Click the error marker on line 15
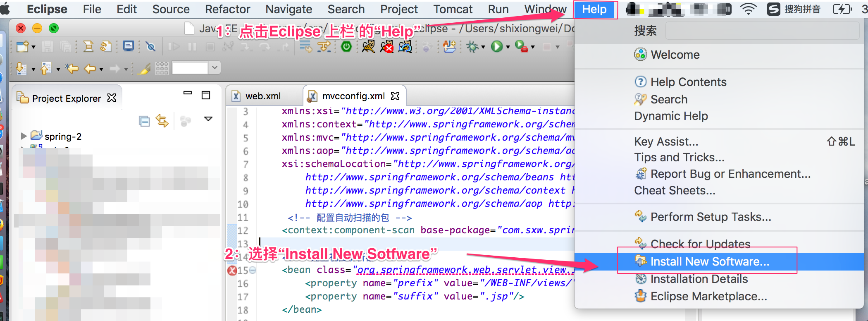Viewport: 868px width, 321px height. coord(232,271)
